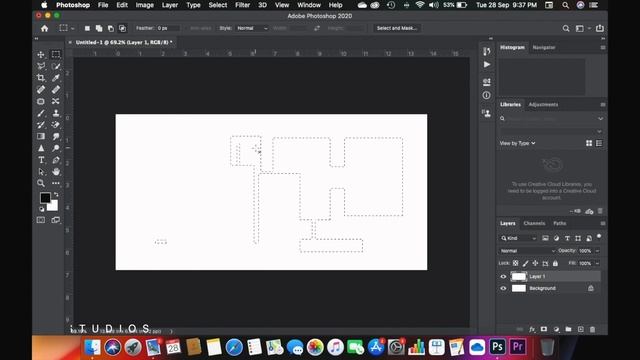Select the Gradient tool
The height and width of the screenshot is (360, 640).
coord(41,136)
